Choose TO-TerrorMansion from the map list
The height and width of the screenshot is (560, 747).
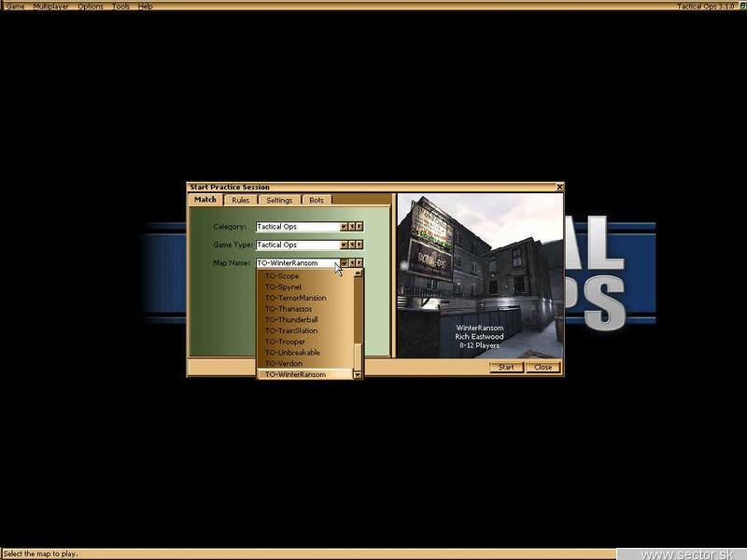[306, 298]
